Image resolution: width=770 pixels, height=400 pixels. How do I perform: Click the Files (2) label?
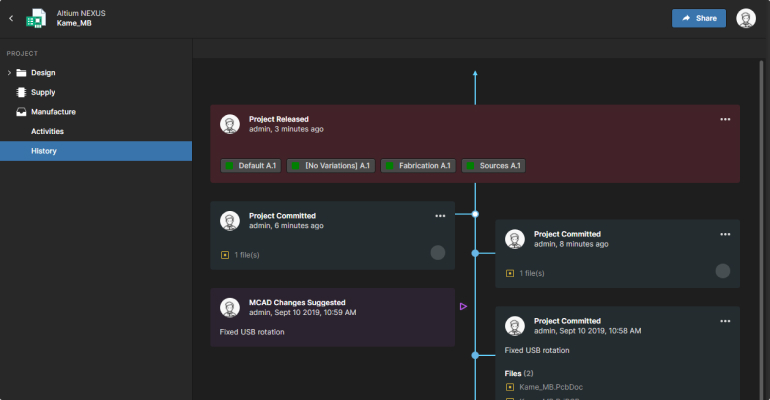pyautogui.click(x=519, y=373)
